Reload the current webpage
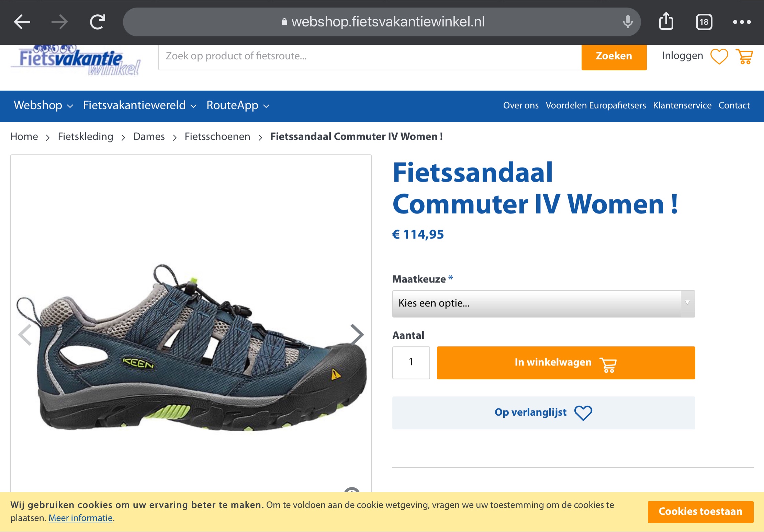 (98, 22)
